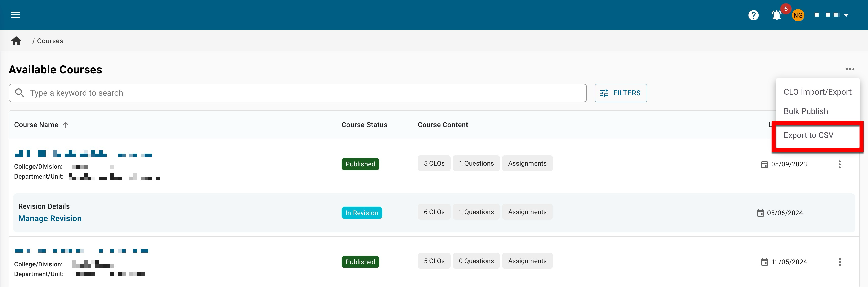Click the search magnifier icon

(20, 93)
